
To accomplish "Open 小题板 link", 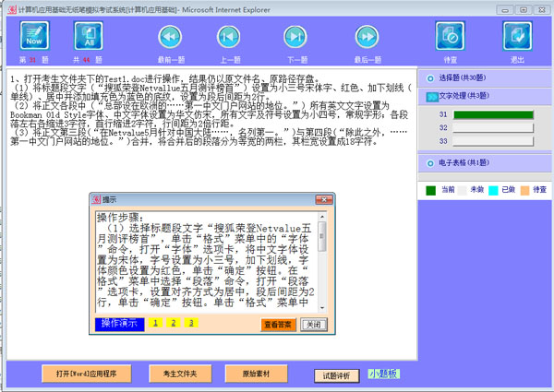I will click(384, 374).
